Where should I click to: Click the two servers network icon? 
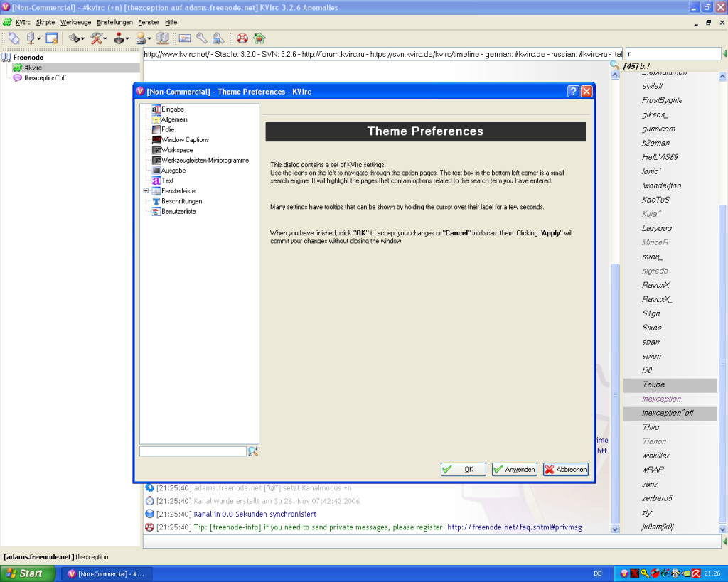tap(163, 38)
